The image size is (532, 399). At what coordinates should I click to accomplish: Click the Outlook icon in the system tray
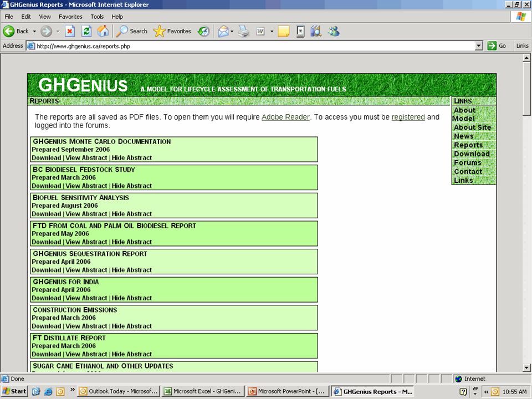point(495,392)
